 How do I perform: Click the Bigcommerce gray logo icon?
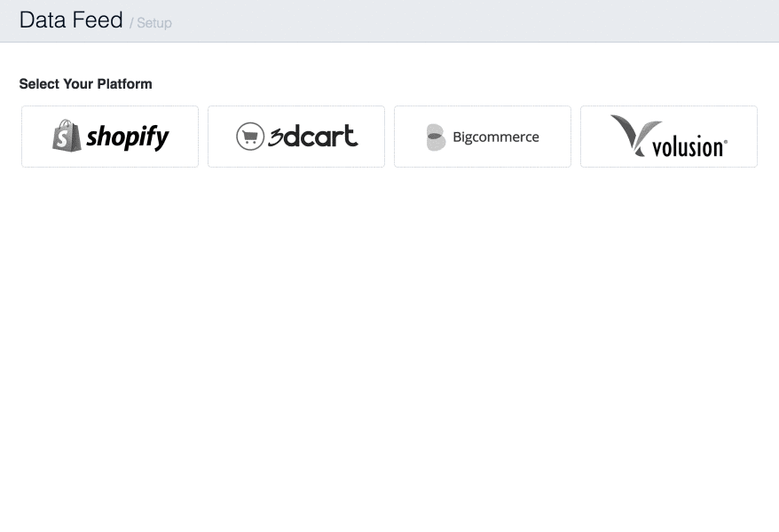click(x=436, y=137)
